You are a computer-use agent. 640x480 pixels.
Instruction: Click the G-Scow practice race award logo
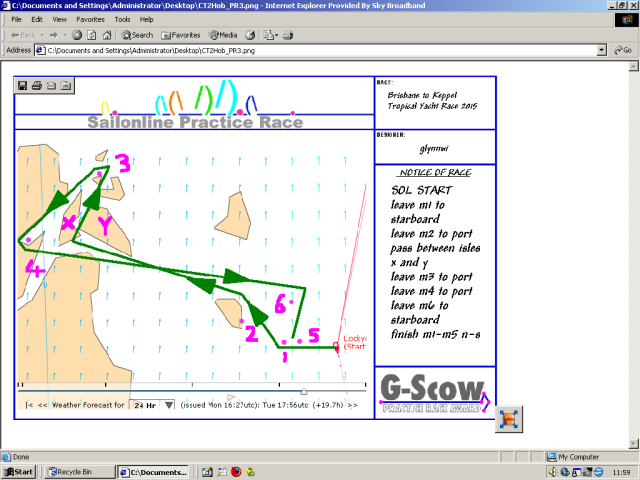coord(435,393)
